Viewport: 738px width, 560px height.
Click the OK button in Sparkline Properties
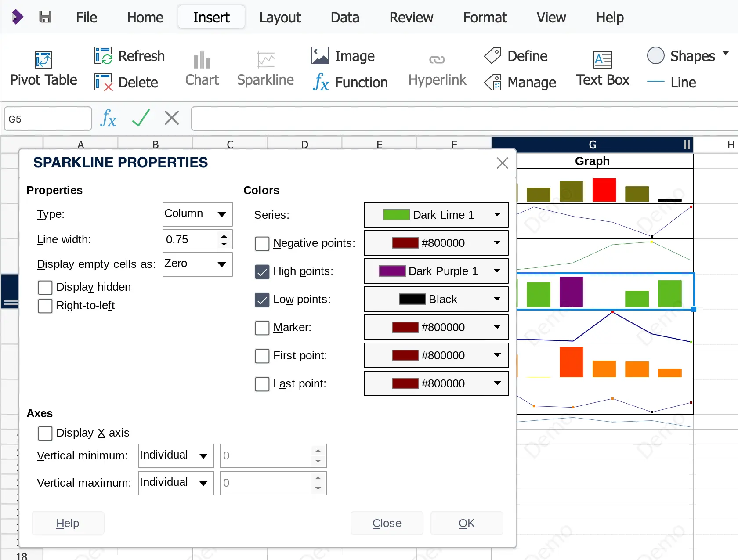[x=467, y=523]
